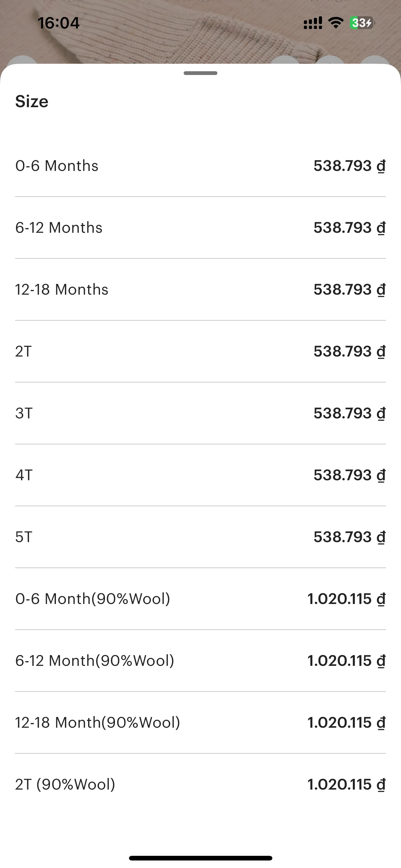Tap the iOS home indicator bar
401x868 pixels.
200,858
